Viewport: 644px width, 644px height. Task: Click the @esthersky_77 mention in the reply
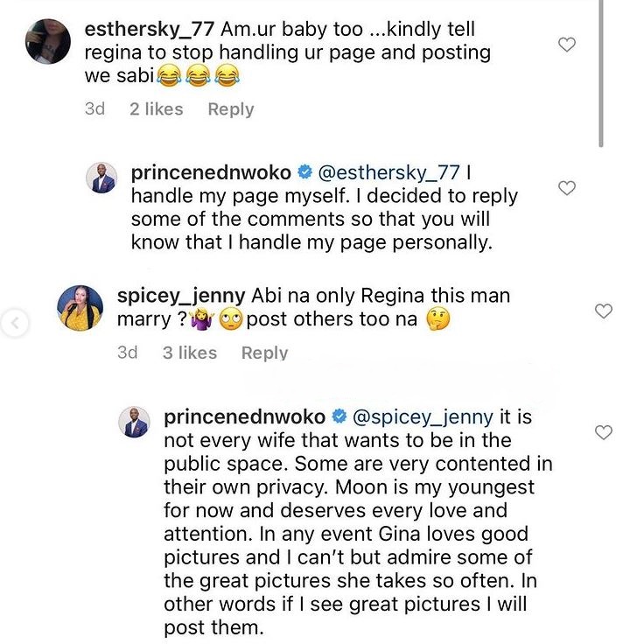click(x=393, y=172)
